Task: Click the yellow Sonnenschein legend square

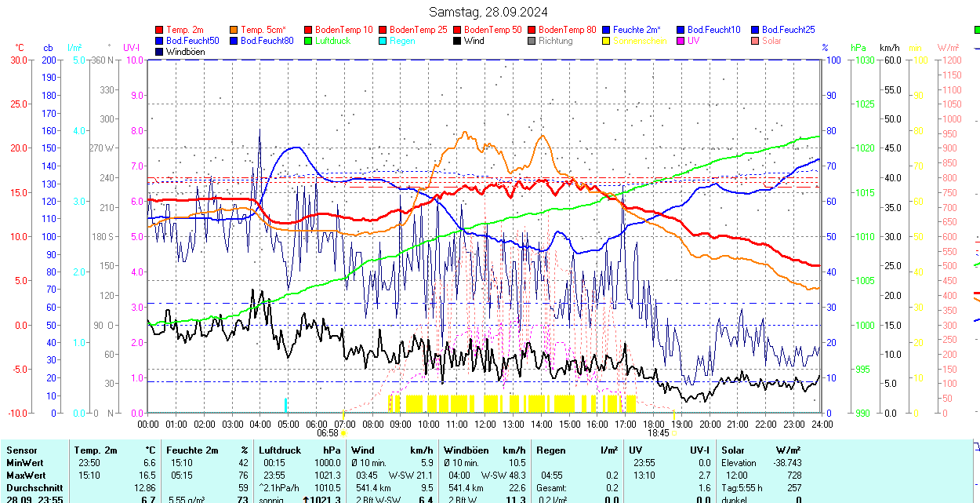Action: (x=607, y=41)
